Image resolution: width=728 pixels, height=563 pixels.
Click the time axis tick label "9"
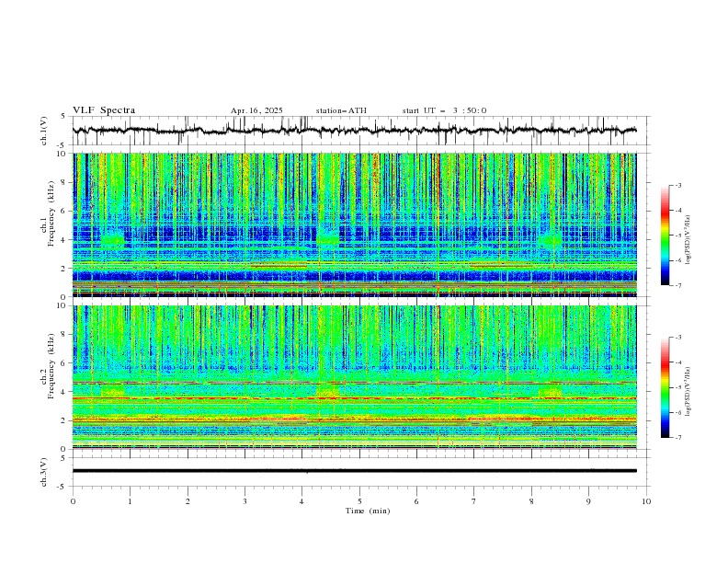click(588, 501)
